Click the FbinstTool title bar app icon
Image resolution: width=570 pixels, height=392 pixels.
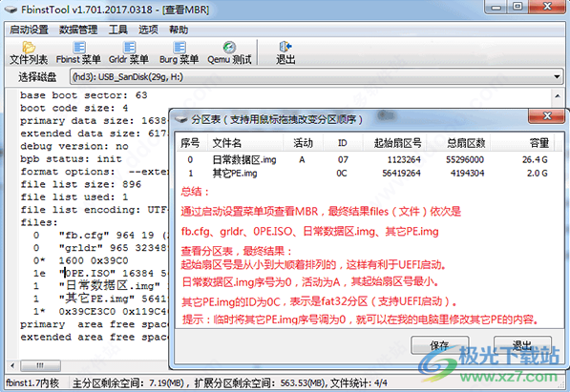pyautogui.click(x=11, y=10)
